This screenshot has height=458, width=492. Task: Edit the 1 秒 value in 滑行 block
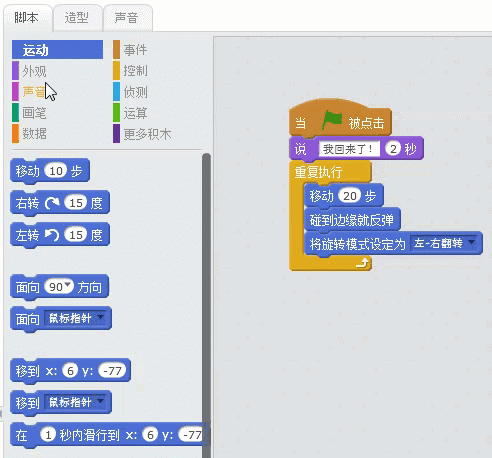coord(48,434)
